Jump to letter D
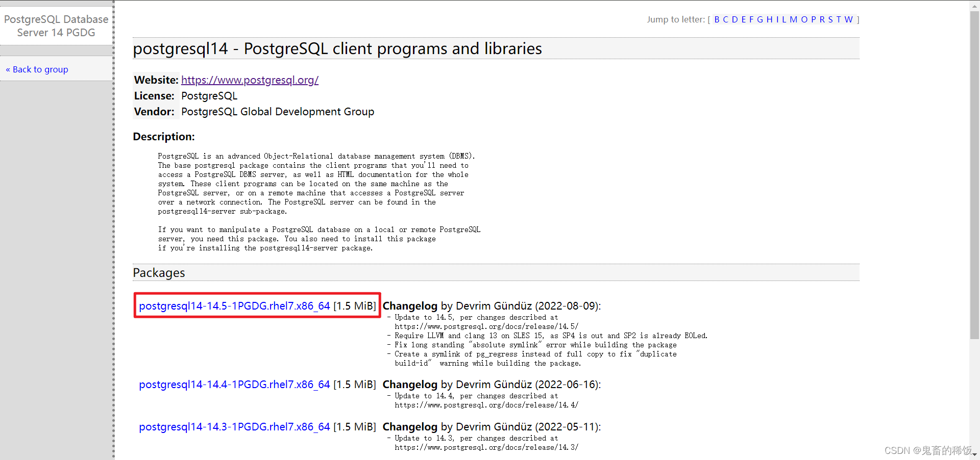This screenshot has height=460, width=980. pyautogui.click(x=735, y=19)
